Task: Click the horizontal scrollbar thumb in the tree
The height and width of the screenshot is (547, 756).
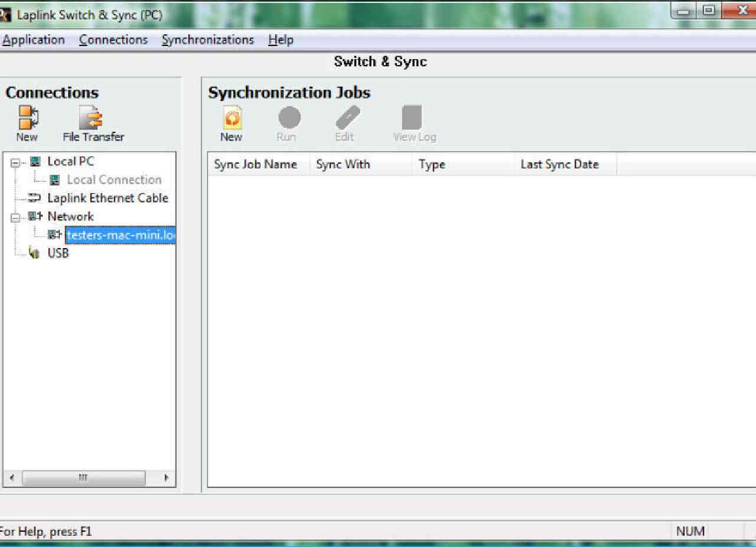Action: pyautogui.click(x=83, y=478)
